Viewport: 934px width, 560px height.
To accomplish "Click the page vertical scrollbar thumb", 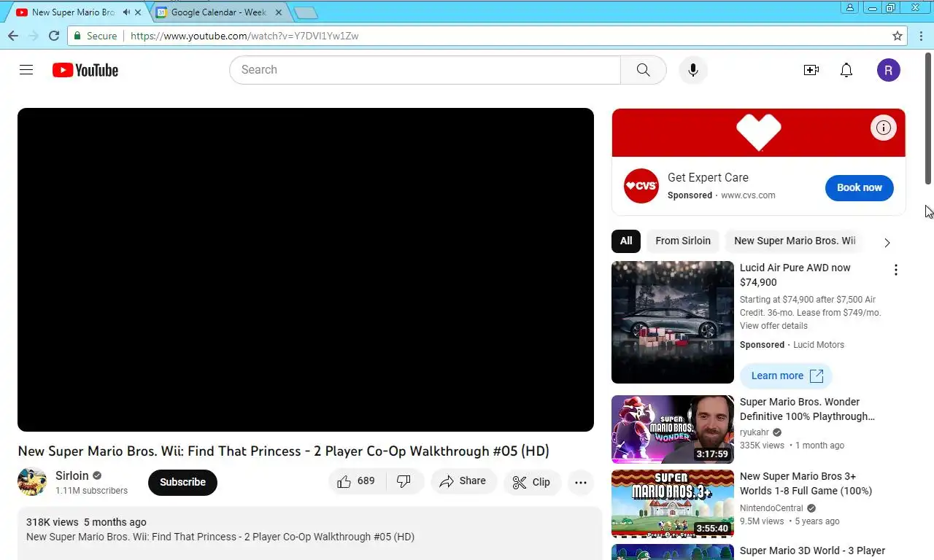I will tap(929, 119).
